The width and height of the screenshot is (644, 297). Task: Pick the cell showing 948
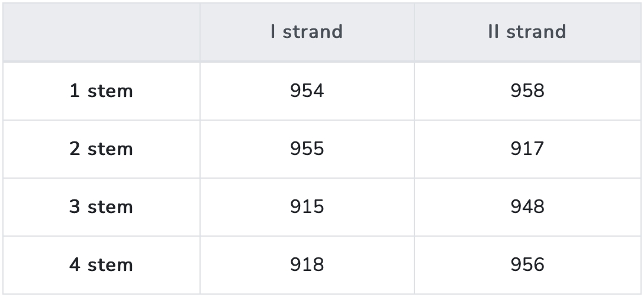[x=527, y=206]
